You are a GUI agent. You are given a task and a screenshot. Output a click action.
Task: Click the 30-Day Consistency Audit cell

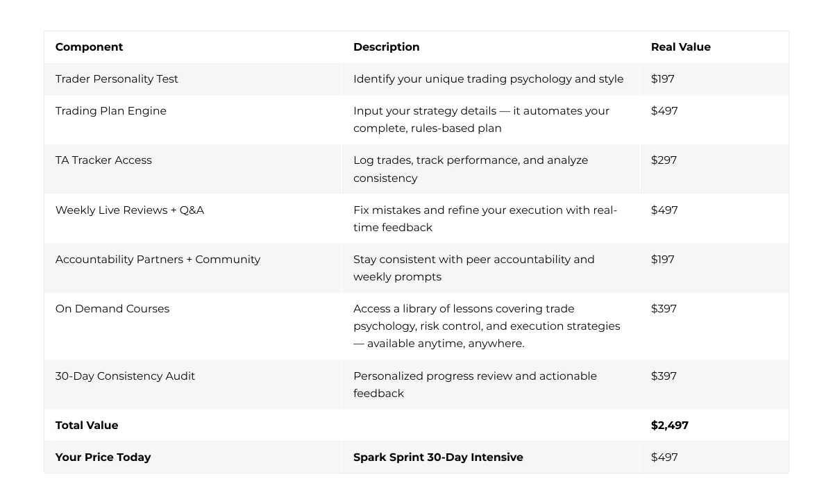pyautogui.click(x=125, y=376)
